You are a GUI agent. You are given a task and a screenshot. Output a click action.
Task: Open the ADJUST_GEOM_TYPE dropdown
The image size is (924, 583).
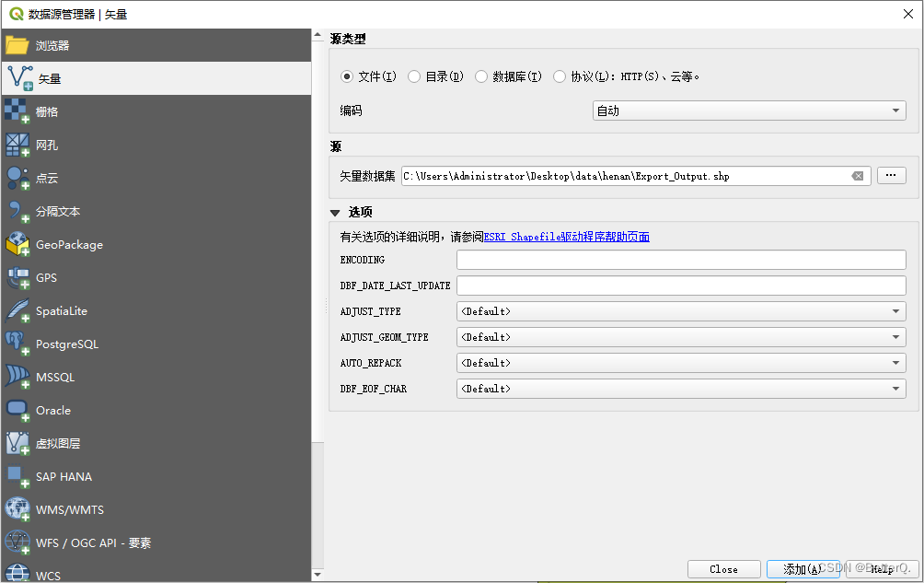(x=681, y=337)
